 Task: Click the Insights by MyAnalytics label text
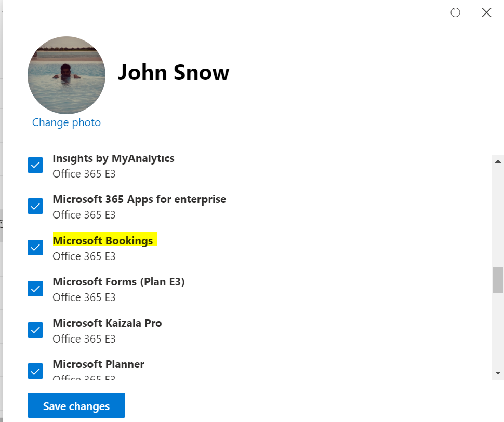click(113, 158)
